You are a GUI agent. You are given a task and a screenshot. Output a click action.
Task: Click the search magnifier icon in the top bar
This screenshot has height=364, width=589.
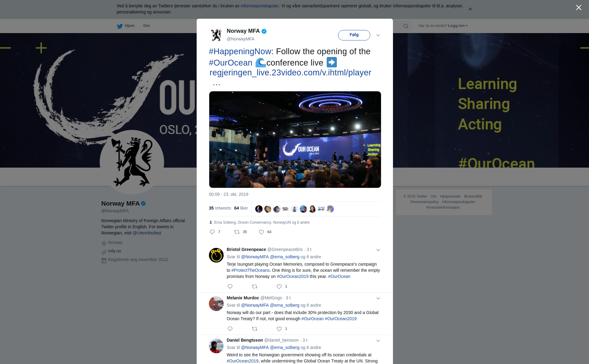(406, 26)
